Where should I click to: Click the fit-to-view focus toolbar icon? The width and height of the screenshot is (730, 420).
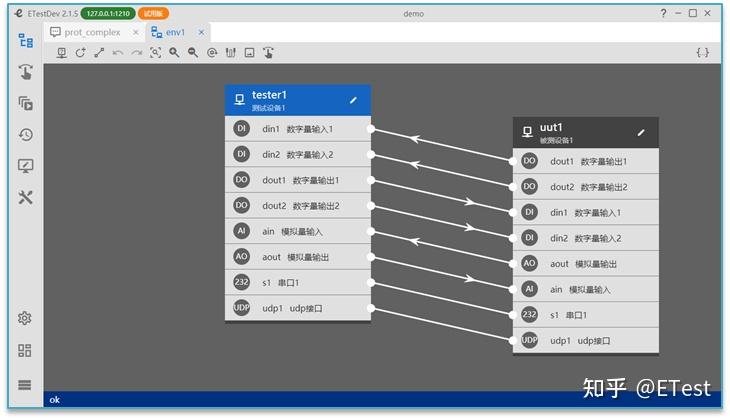point(155,53)
